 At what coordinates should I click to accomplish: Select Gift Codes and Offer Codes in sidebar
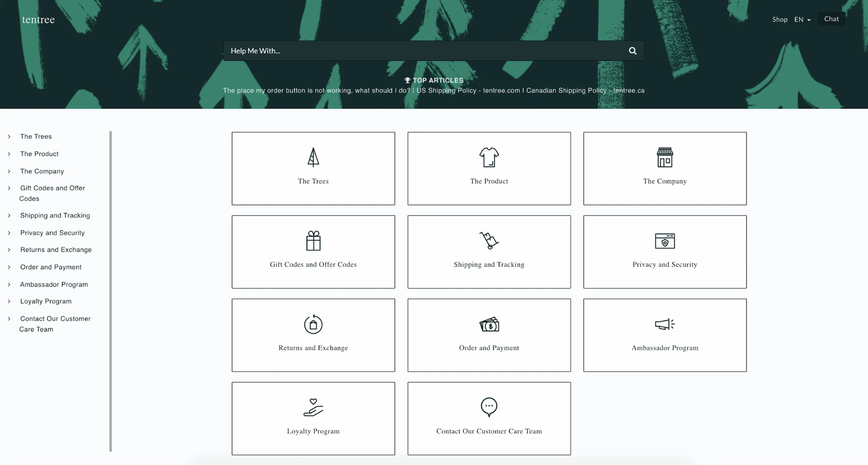pos(52,193)
